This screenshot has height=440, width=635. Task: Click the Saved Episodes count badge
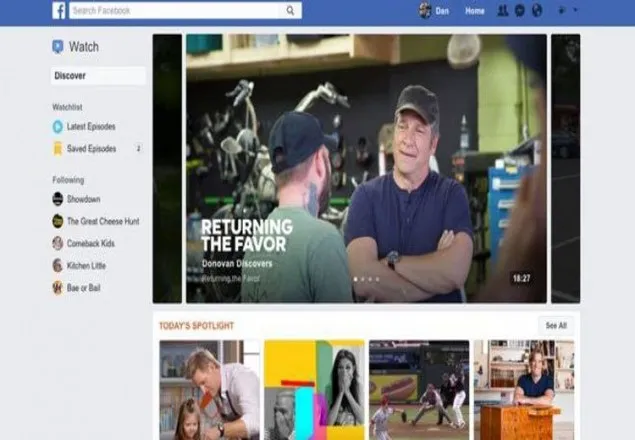click(x=139, y=148)
